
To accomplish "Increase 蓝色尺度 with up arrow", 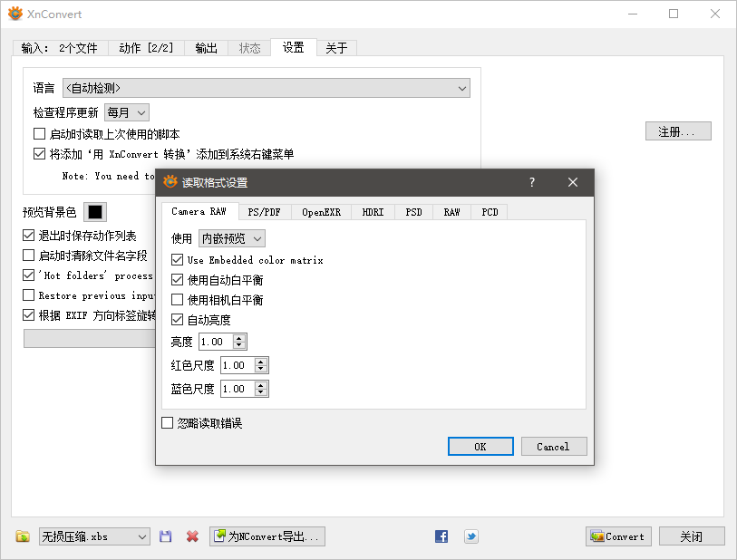I will click(x=261, y=385).
